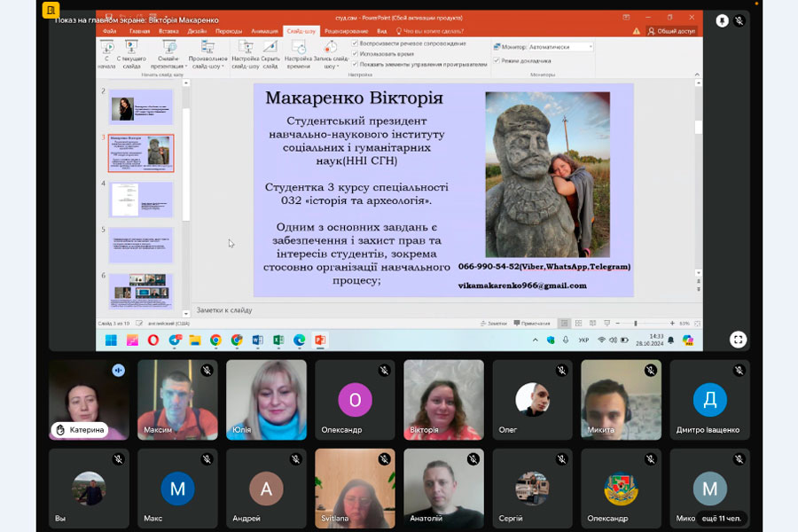The width and height of the screenshot is (798, 532).
Task: Select slide 4 thumbnail in panel
Action: (141, 199)
